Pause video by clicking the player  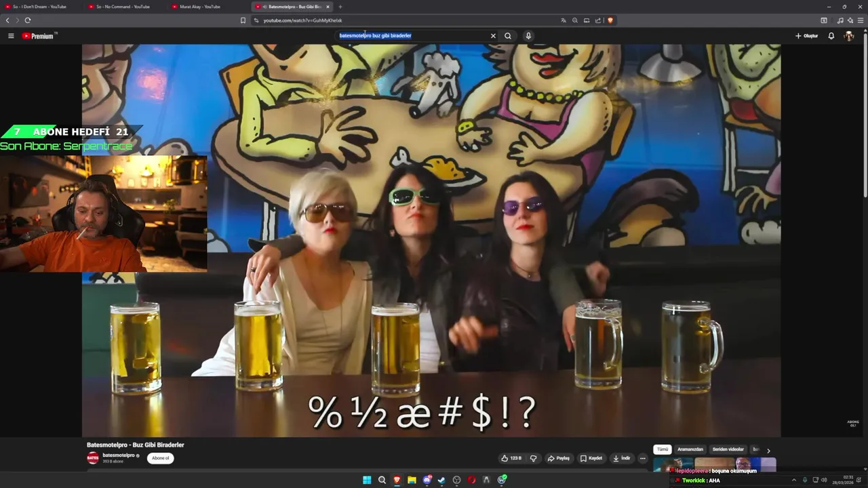pos(431,241)
